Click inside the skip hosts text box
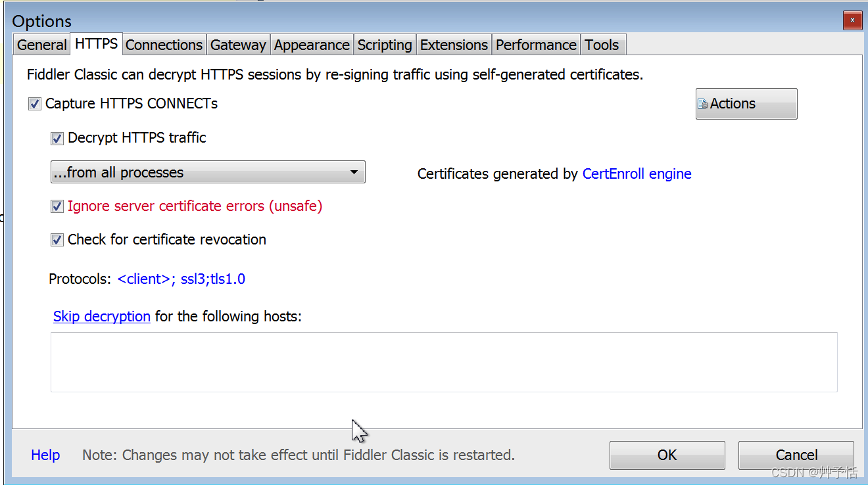 pyautogui.click(x=444, y=362)
